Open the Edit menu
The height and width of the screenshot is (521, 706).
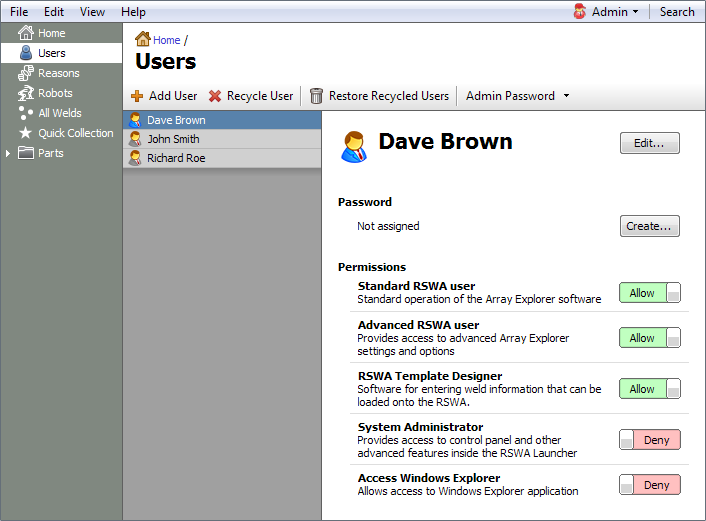coord(54,12)
